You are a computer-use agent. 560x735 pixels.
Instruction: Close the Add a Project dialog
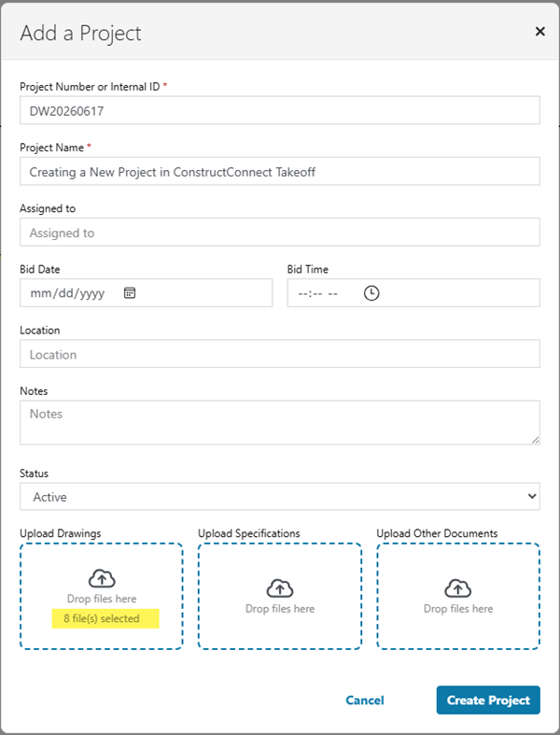coord(539,32)
